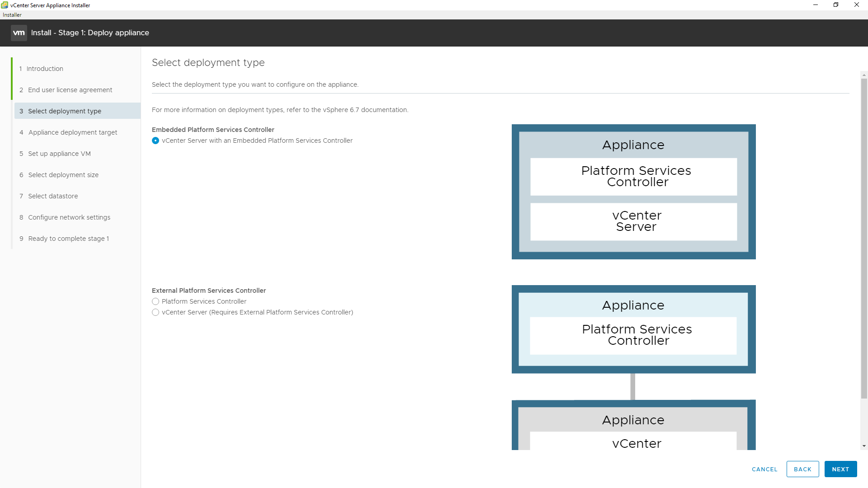Click scrollbar up arrow
Image resolution: width=868 pixels, height=488 pixels.
864,75
